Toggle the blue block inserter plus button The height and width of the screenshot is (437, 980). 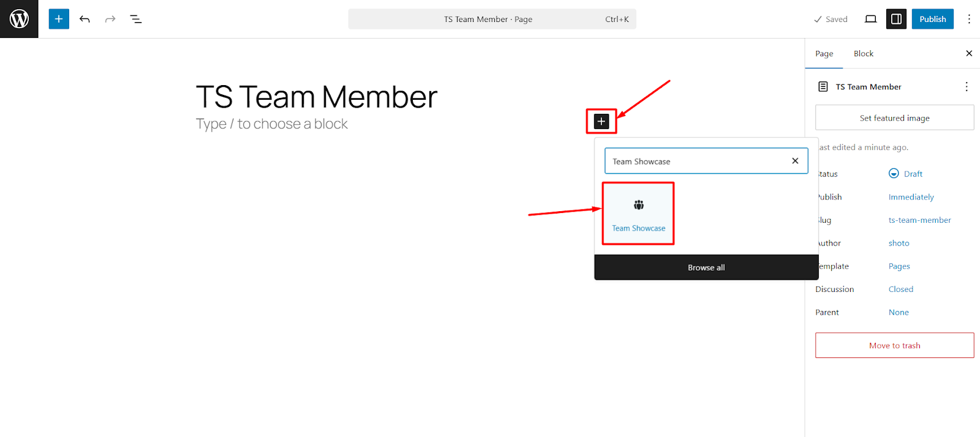click(x=59, y=19)
